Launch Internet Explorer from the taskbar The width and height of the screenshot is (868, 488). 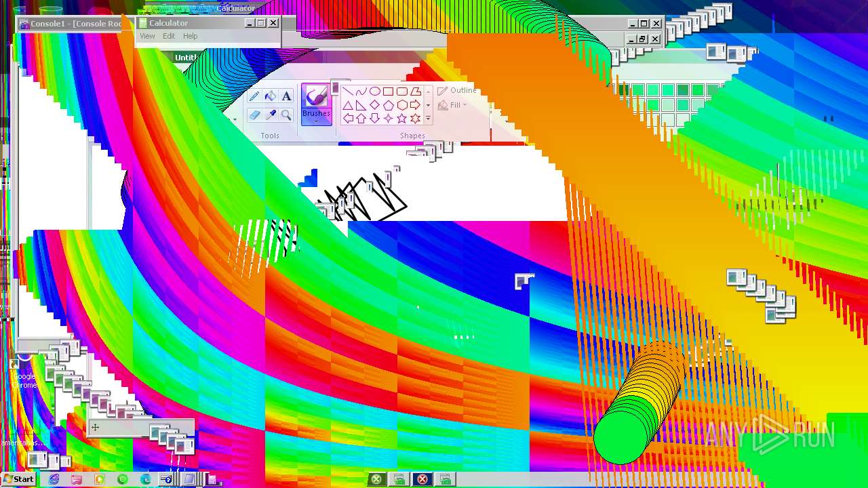tap(54, 479)
